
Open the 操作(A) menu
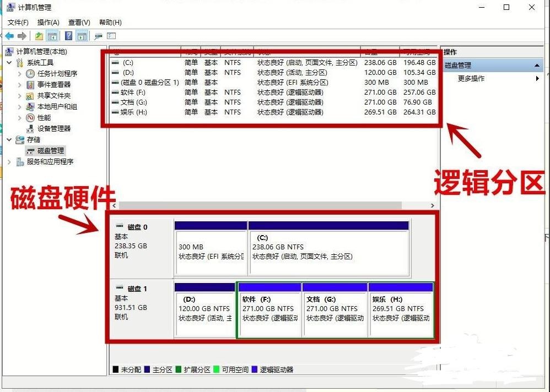click(x=48, y=23)
